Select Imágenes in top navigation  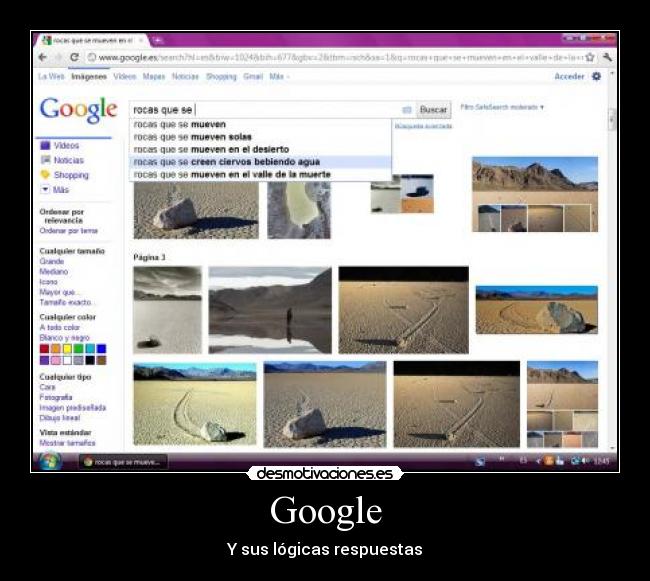click(89, 77)
